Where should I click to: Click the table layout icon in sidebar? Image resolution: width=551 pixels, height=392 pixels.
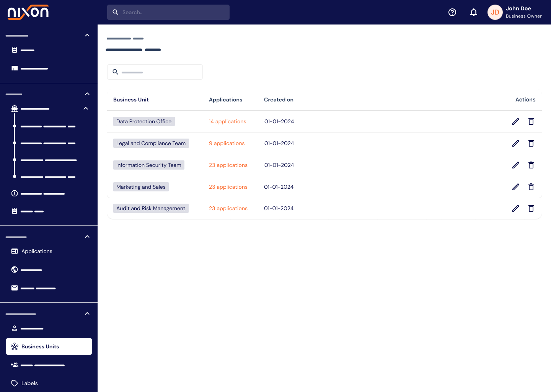pos(15,68)
